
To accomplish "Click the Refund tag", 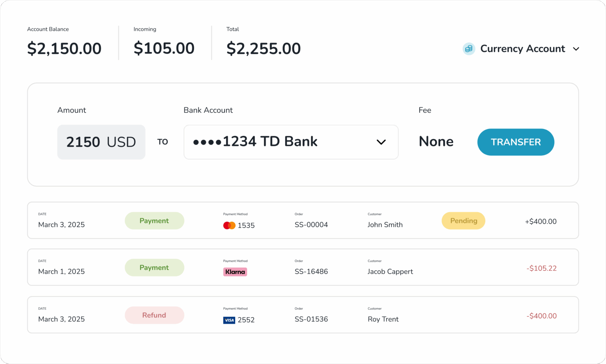I will tap(154, 315).
